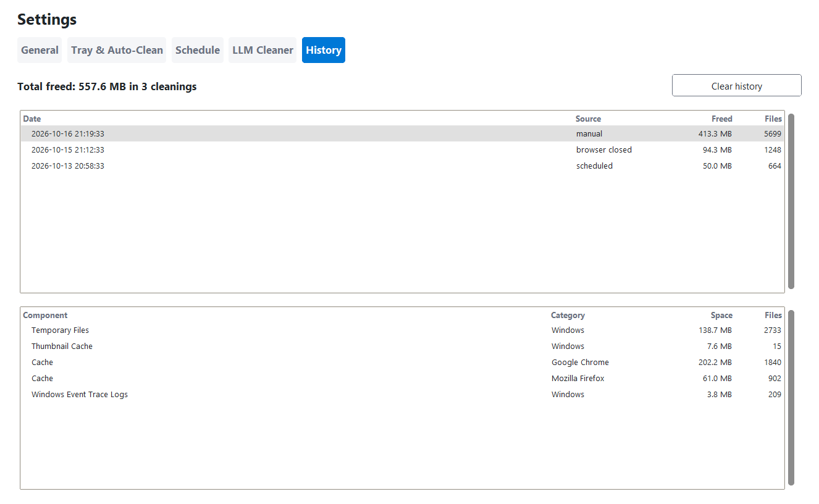Click Files header in history table

pos(773,119)
